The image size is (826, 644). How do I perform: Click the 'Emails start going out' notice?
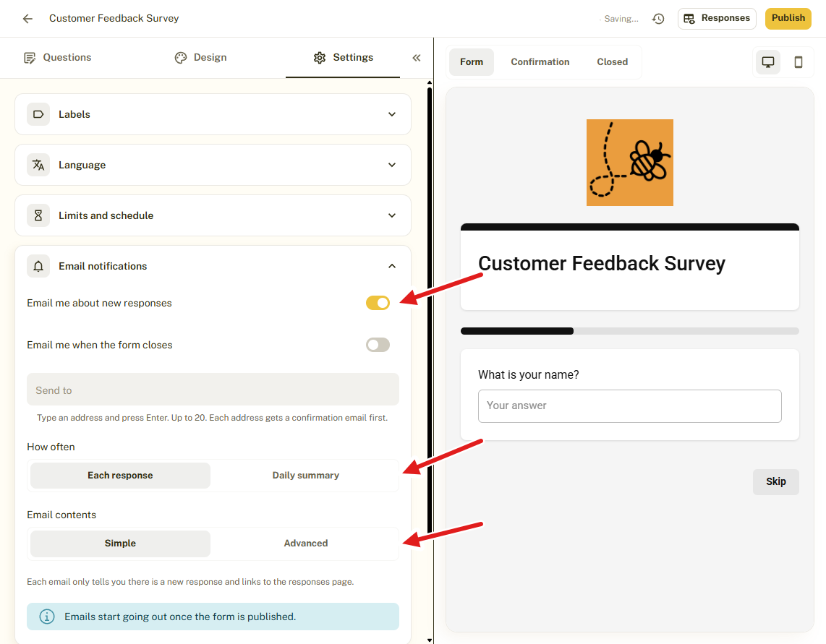pyautogui.click(x=213, y=617)
